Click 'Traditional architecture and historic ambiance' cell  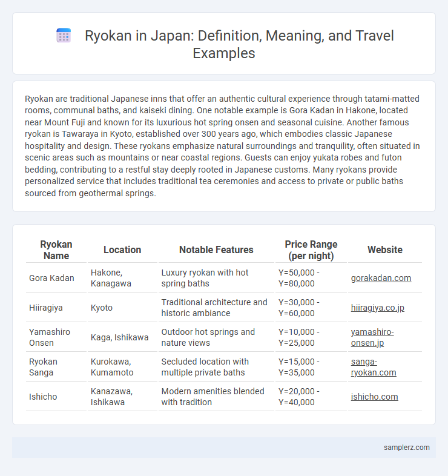tap(216, 308)
